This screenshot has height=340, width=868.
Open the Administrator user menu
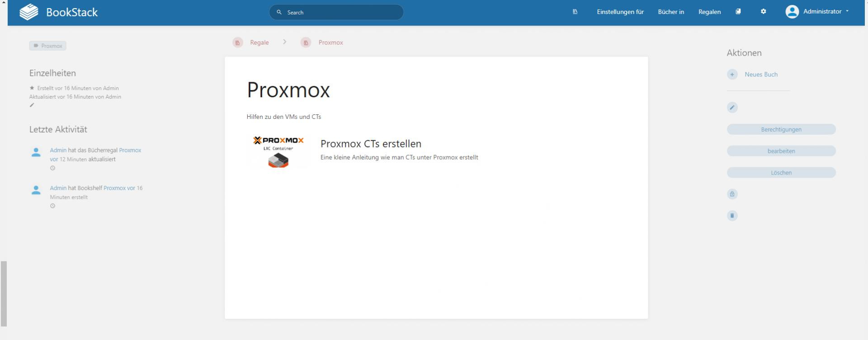tap(817, 12)
